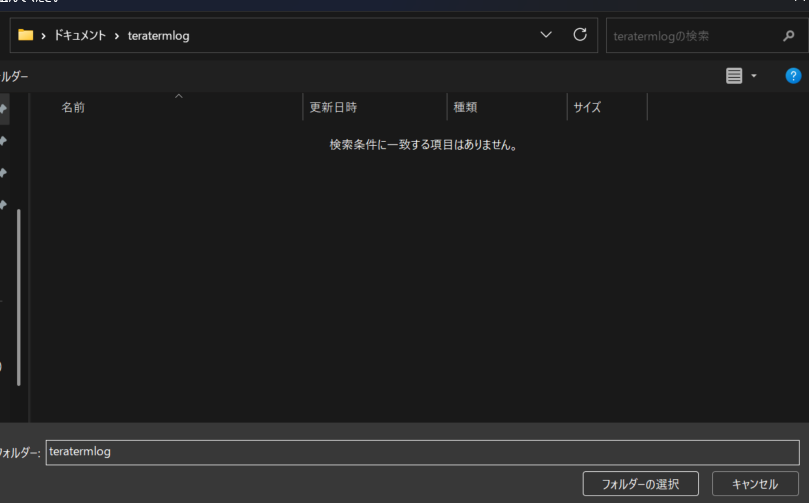This screenshot has height=503, width=809.
Task: Expand the address bar history dropdown
Action: (546, 35)
